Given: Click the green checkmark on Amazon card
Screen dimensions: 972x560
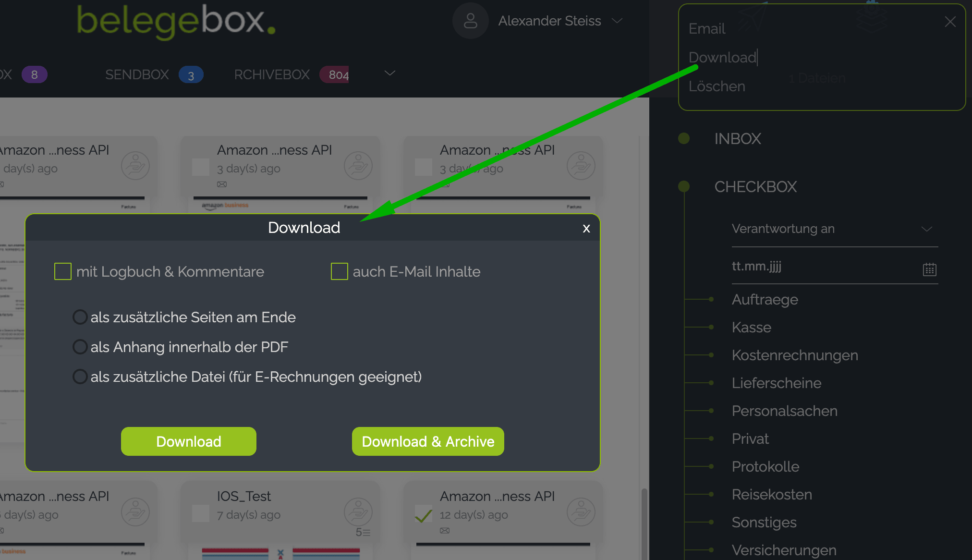Looking at the screenshot, I should [x=423, y=516].
